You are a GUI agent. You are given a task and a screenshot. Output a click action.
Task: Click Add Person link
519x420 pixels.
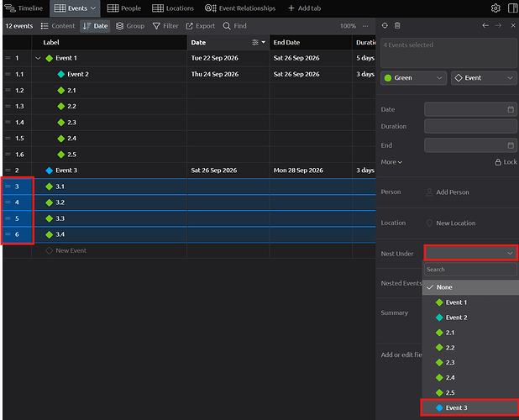coord(453,192)
